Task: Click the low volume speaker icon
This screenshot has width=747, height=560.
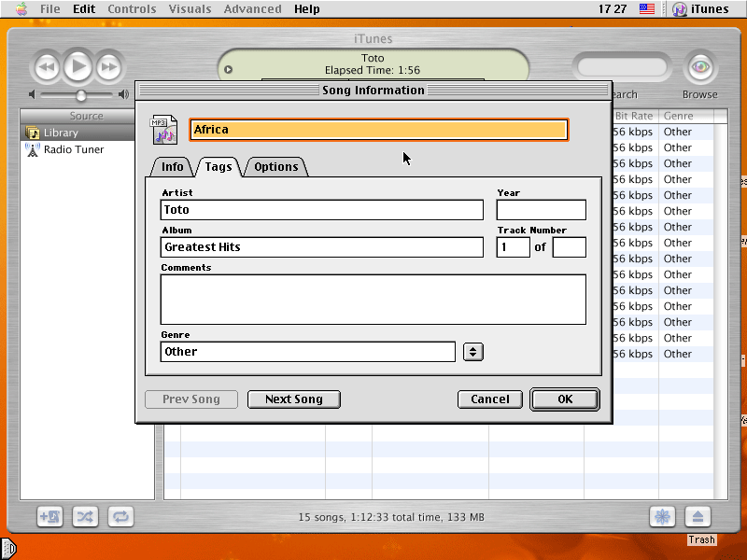Action: tap(32, 94)
